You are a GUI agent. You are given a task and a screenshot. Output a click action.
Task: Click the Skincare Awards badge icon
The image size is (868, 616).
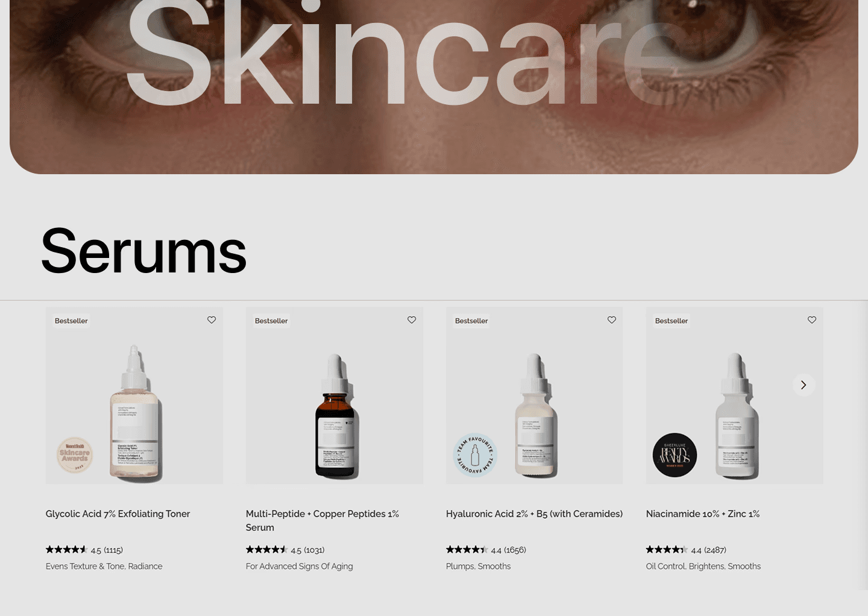(75, 455)
